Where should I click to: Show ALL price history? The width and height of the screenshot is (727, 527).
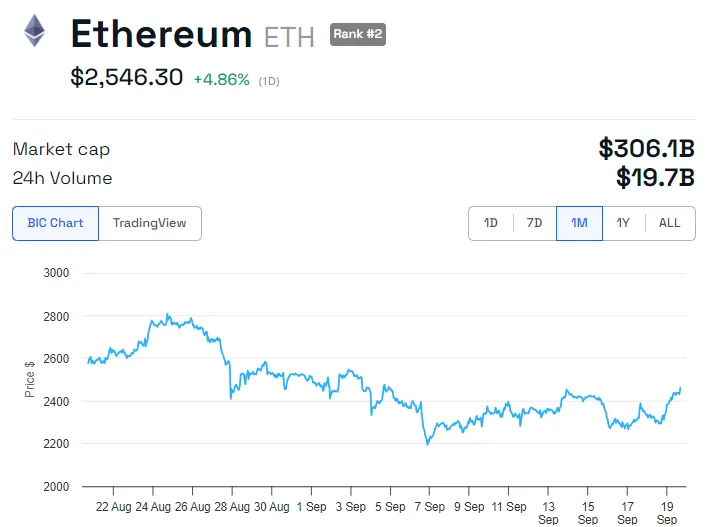pos(670,223)
